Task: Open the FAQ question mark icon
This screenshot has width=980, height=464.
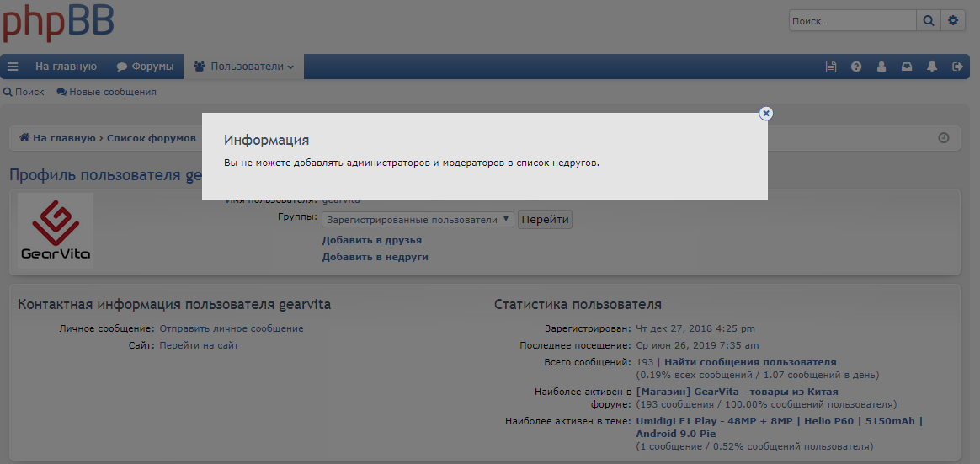Action: click(x=856, y=67)
